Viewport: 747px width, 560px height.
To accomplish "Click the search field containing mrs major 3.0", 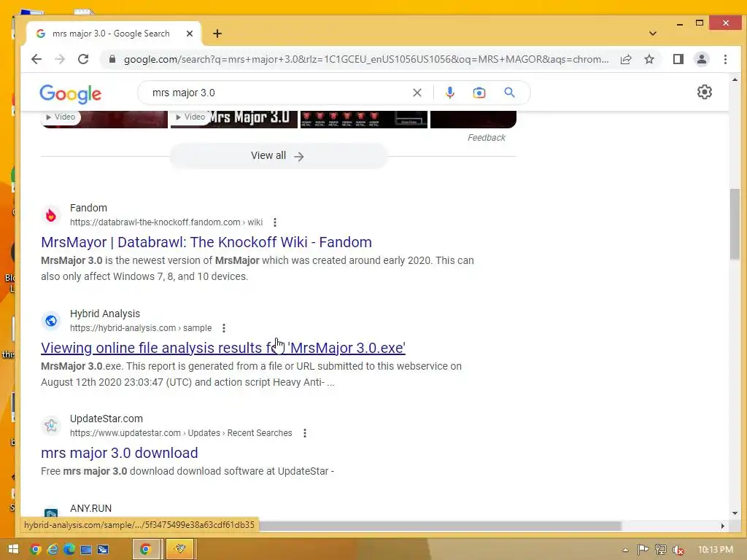I will point(279,93).
